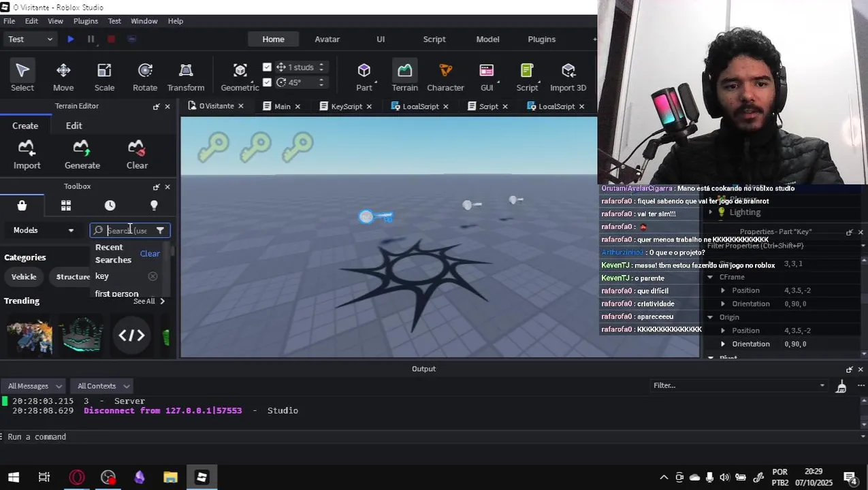Select the Structure category chip
The height and width of the screenshot is (490, 868).
[73, 277]
